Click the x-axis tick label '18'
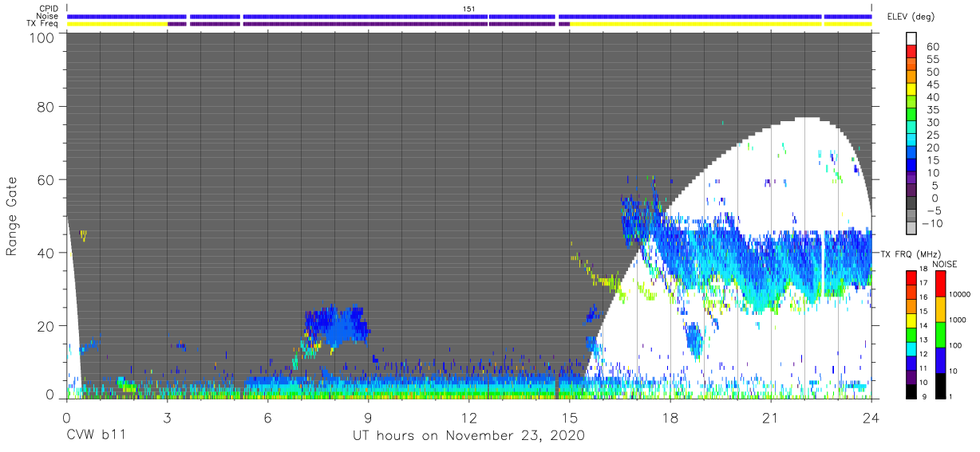980x452 pixels. (x=670, y=418)
